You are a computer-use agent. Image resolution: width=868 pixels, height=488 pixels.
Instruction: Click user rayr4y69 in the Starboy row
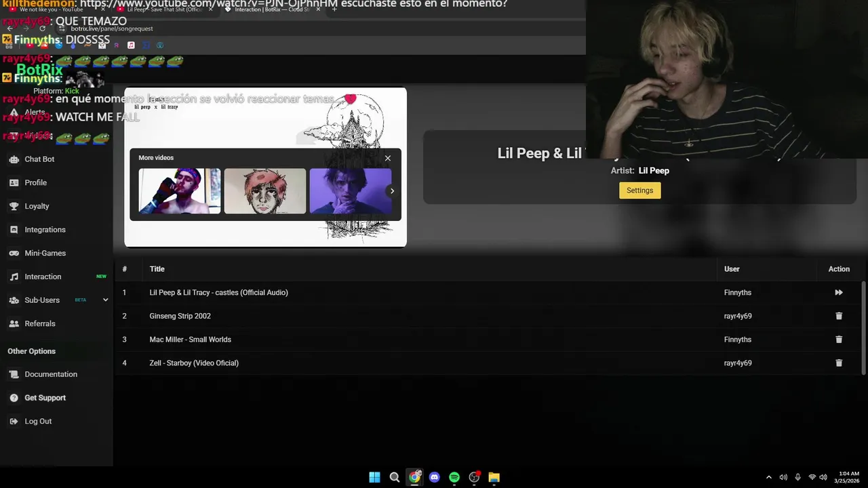pos(738,363)
